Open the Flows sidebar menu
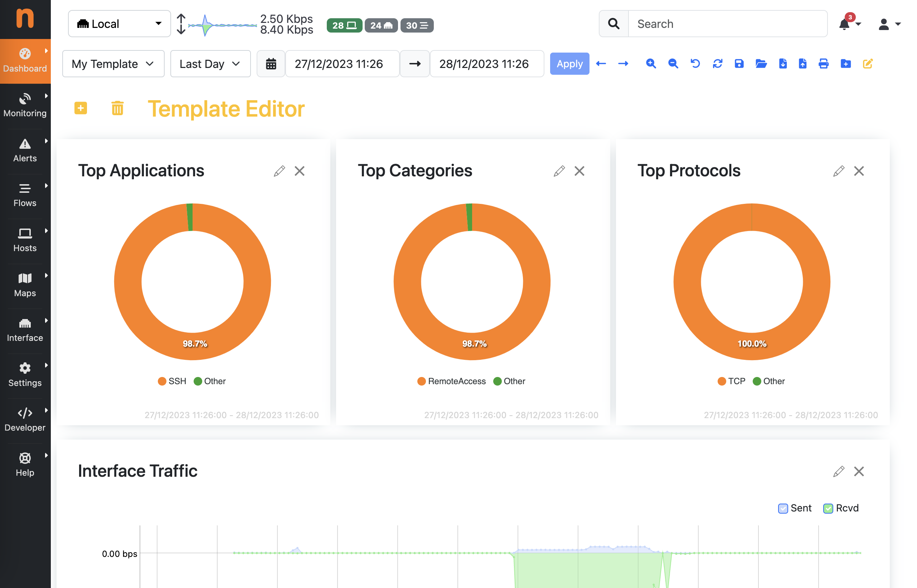Image resolution: width=917 pixels, height=588 pixels. [x=25, y=196]
